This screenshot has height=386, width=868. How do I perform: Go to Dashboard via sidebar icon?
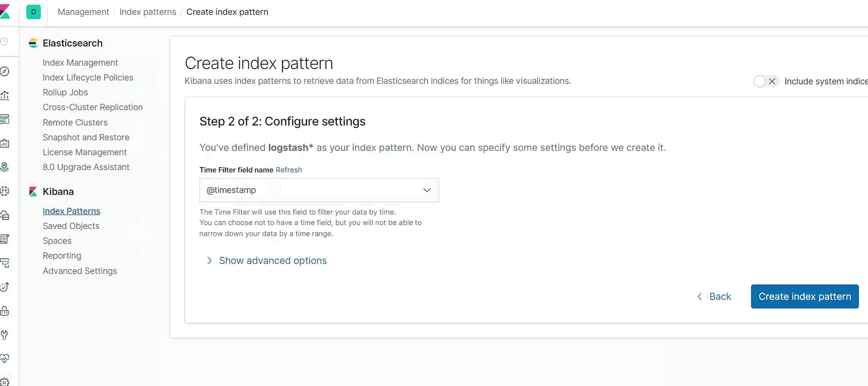[4, 119]
